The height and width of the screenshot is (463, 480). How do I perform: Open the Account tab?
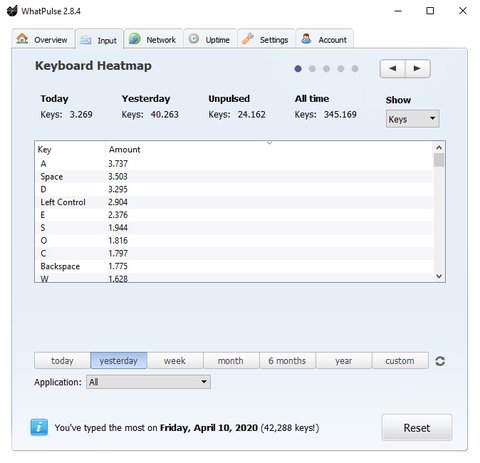(325, 40)
